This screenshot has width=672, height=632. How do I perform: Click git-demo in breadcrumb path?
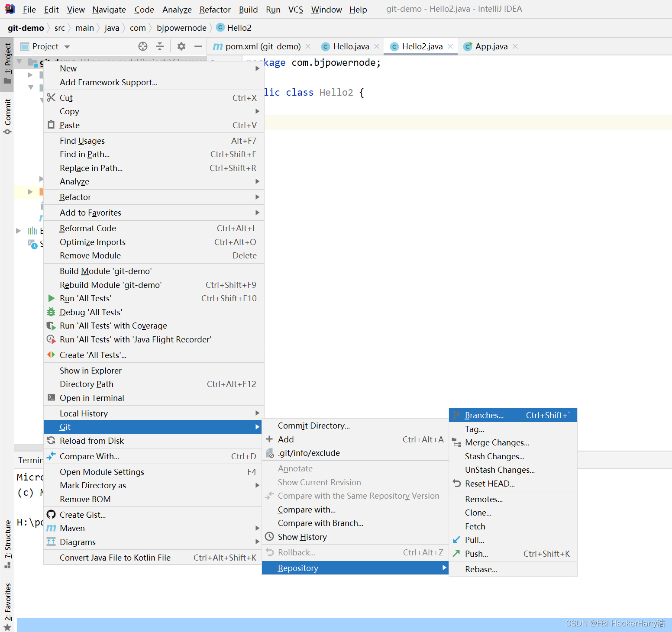click(26, 28)
